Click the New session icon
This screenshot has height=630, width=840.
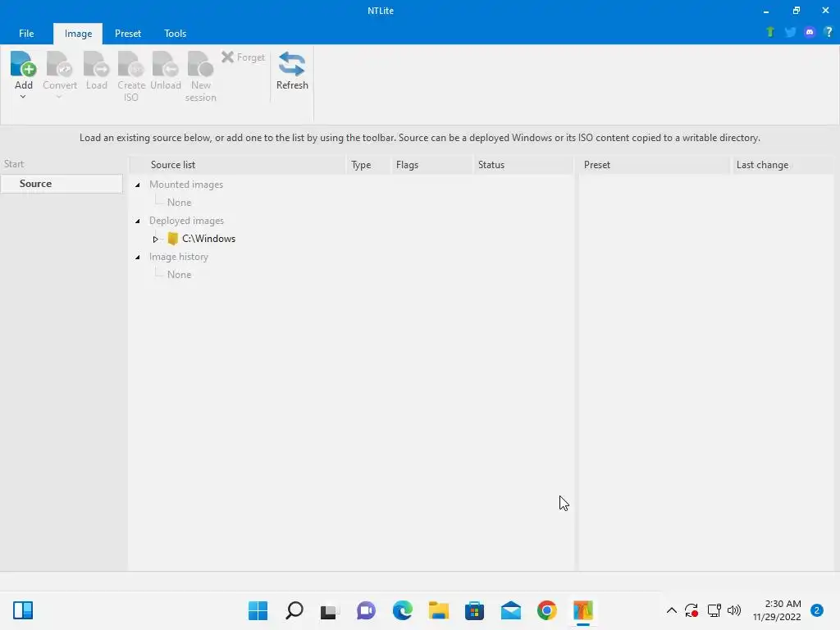(x=200, y=64)
